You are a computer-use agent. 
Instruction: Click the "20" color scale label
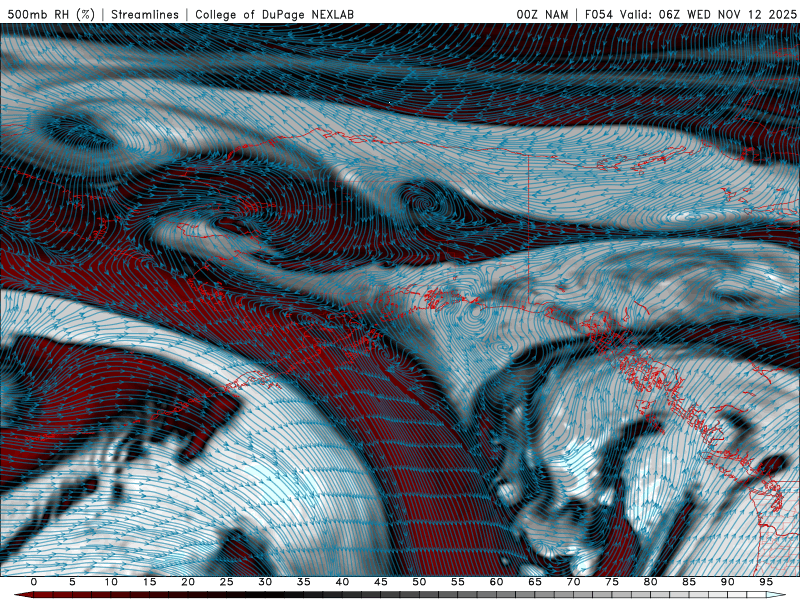pyautogui.click(x=188, y=582)
